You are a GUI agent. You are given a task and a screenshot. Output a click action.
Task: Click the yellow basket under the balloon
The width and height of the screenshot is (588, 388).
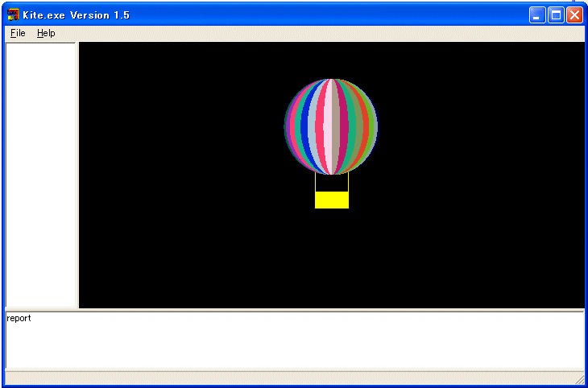click(x=332, y=200)
